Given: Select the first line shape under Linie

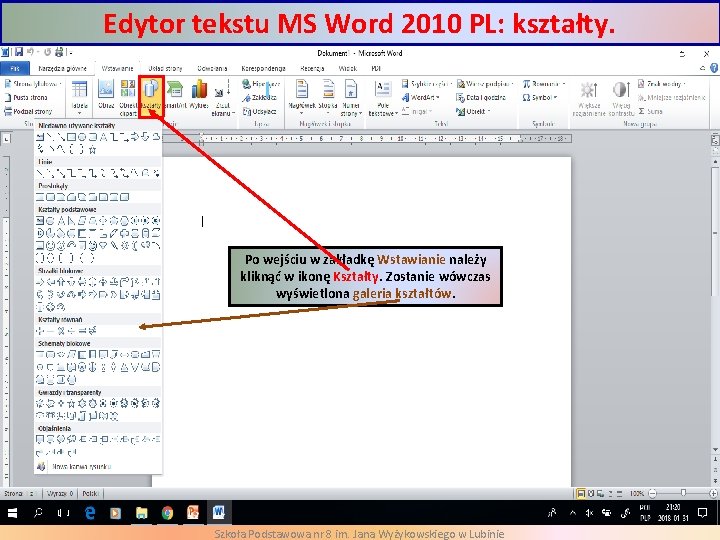Looking at the screenshot, I should point(40,173).
